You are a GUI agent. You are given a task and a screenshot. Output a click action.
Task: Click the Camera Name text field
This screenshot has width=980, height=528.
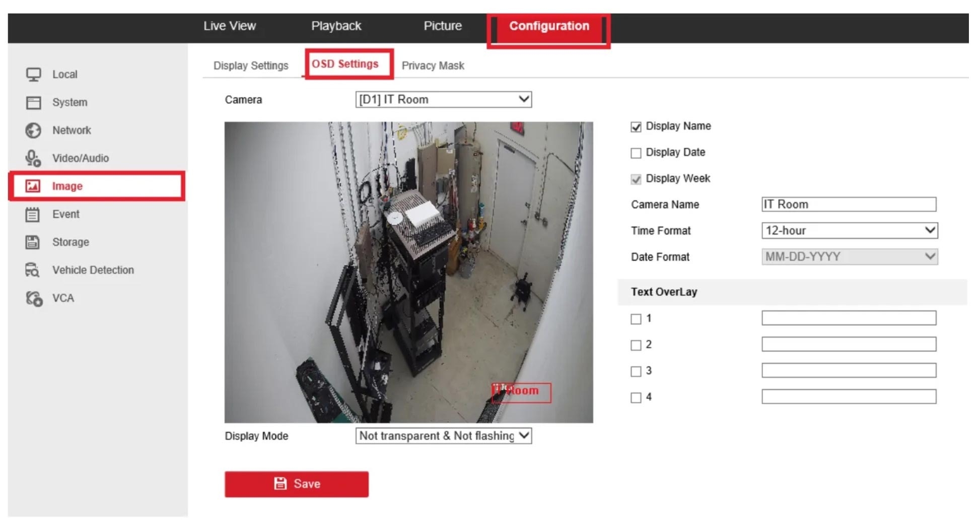(849, 205)
